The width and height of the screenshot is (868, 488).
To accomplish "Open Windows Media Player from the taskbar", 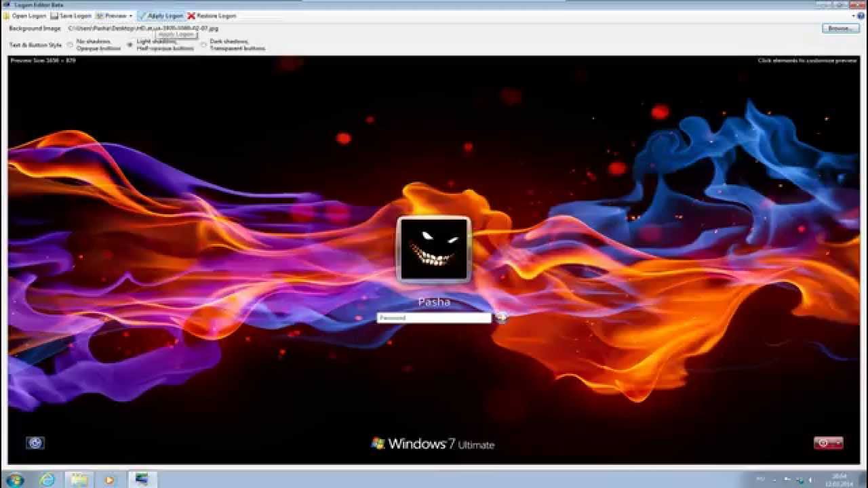I will click(110, 480).
